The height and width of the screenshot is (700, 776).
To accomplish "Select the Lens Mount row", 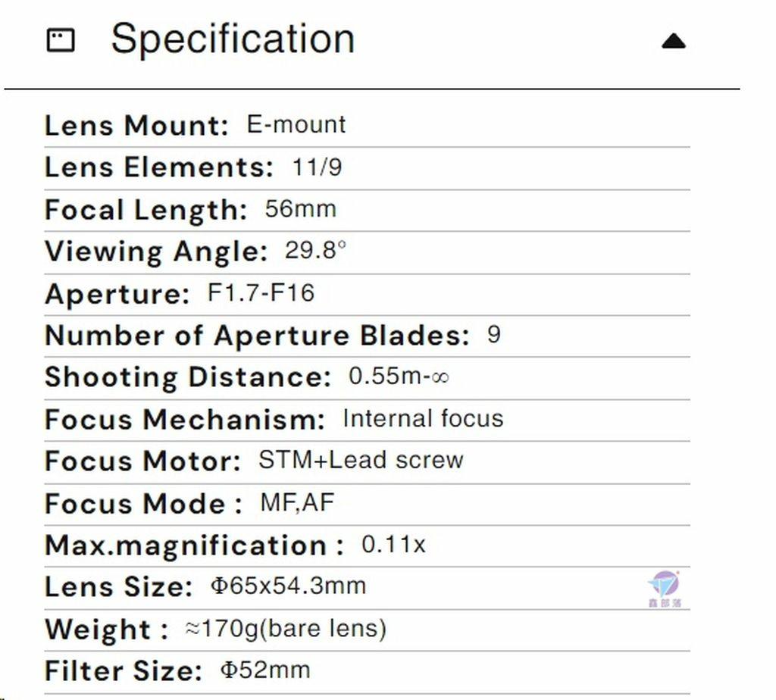I will tap(368, 126).
